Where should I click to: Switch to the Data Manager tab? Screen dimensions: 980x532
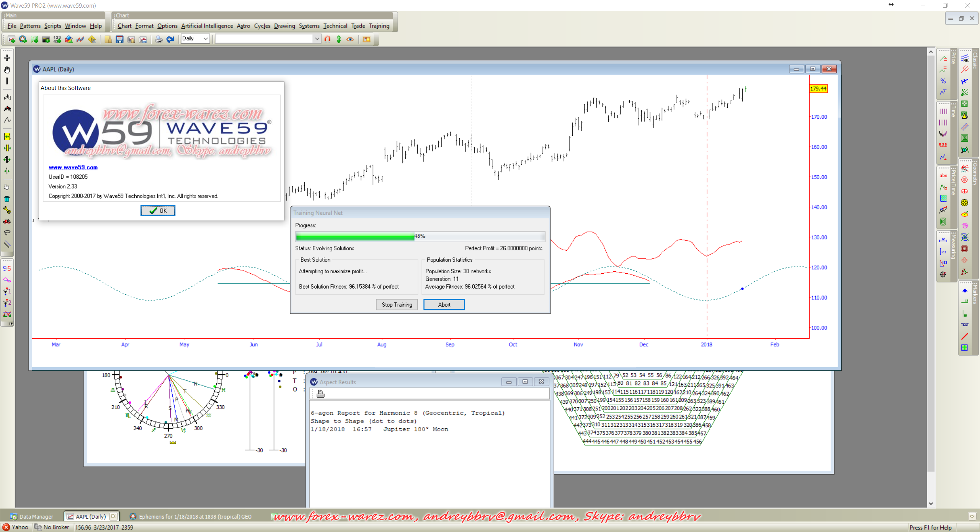click(x=32, y=516)
